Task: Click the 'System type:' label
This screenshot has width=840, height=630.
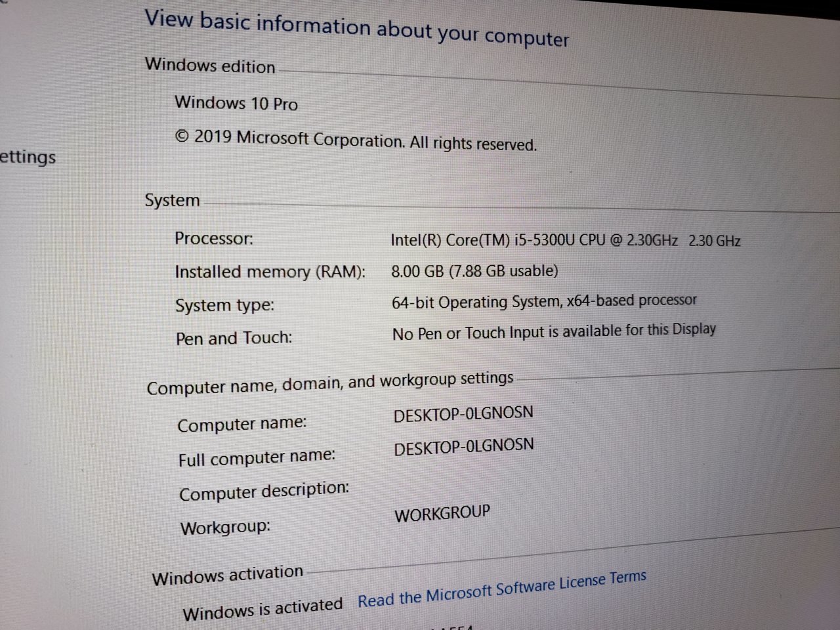Action: [x=224, y=305]
